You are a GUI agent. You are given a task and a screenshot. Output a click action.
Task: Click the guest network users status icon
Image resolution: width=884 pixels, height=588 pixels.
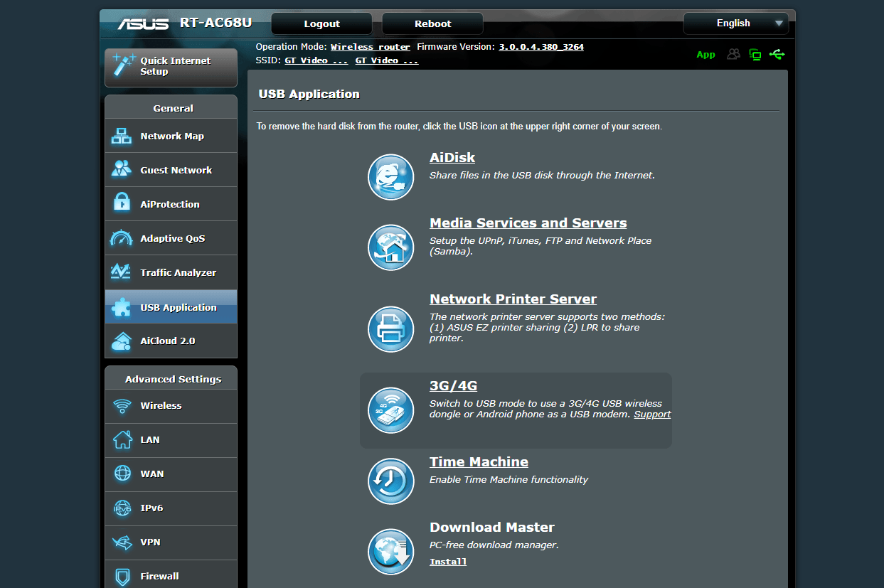[x=733, y=54]
